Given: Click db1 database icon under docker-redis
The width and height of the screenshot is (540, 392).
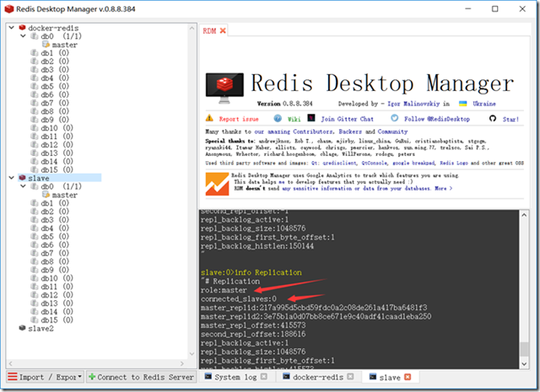Looking at the screenshot, I should coord(35,52).
